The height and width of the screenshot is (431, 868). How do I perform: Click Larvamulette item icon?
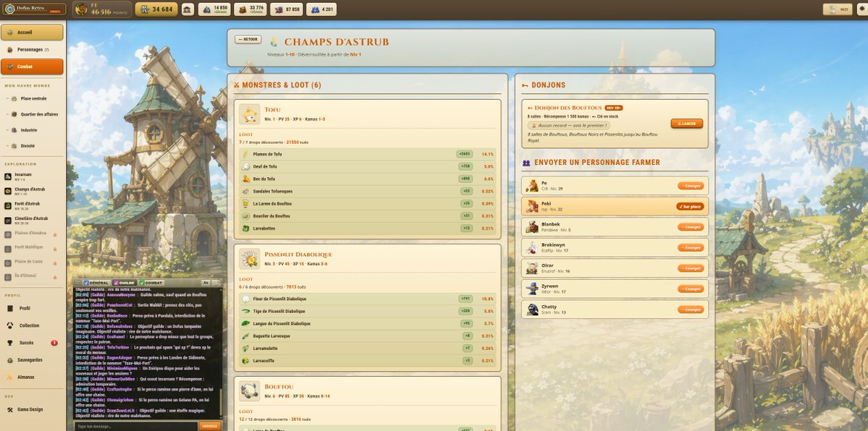[x=246, y=349]
